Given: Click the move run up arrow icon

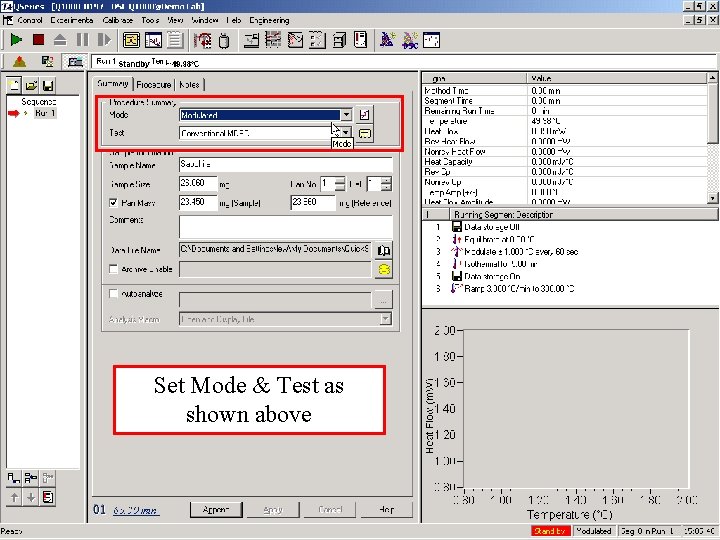Looking at the screenshot, I should 14,497.
